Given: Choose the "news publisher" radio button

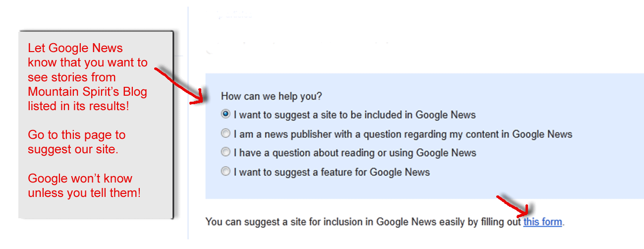Looking at the screenshot, I should (226, 134).
